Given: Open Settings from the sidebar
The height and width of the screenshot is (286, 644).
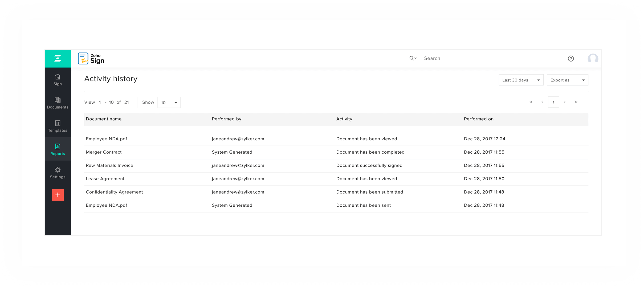Looking at the screenshot, I should pyautogui.click(x=58, y=173).
